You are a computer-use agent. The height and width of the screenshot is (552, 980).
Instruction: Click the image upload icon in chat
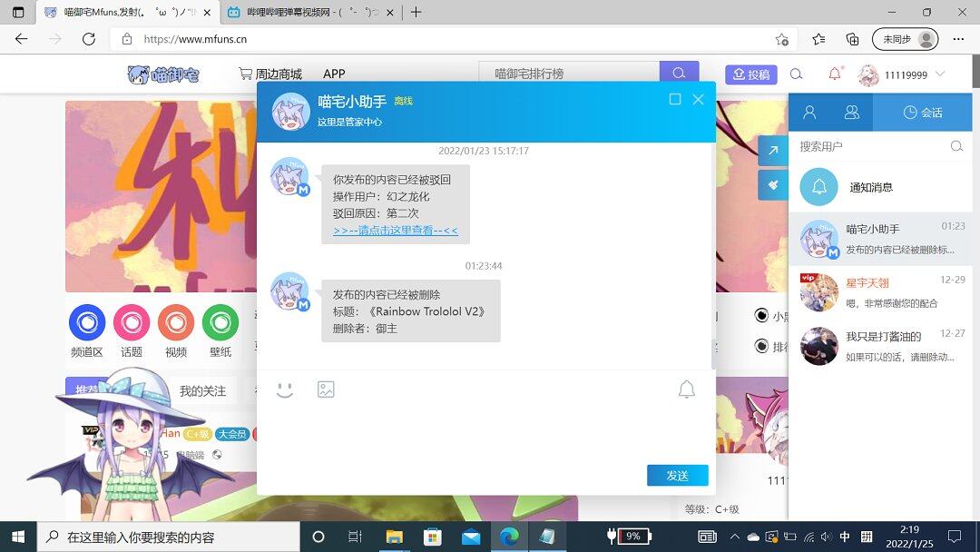click(x=326, y=389)
